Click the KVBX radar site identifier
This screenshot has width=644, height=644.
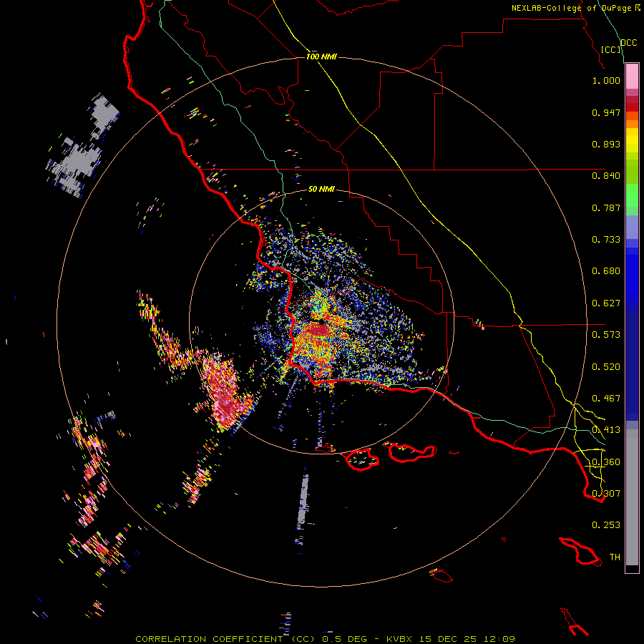(399, 639)
